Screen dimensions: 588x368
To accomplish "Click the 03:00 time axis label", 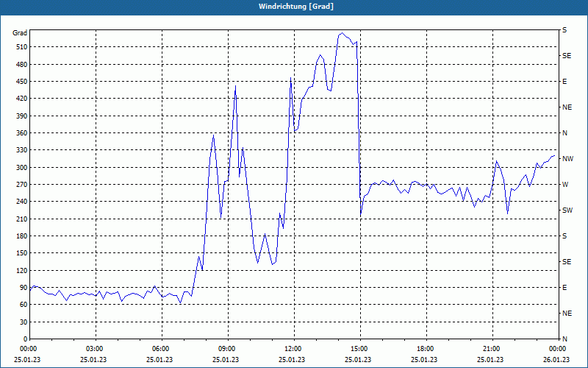I will pyautogui.click(x=93, y=348).
